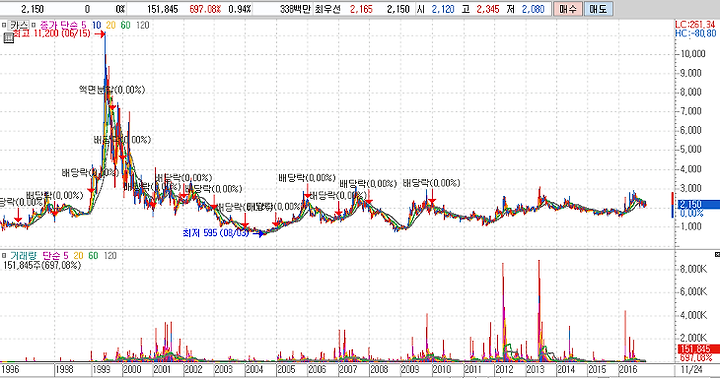720x378 pixels.
Task: Click the 최우선 best quote label
Action: tap(327, 9)
